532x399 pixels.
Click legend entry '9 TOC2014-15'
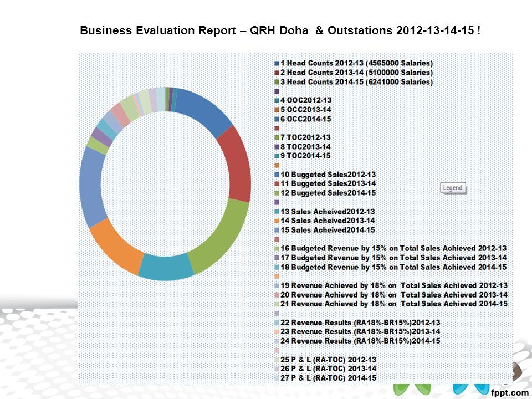303,156
